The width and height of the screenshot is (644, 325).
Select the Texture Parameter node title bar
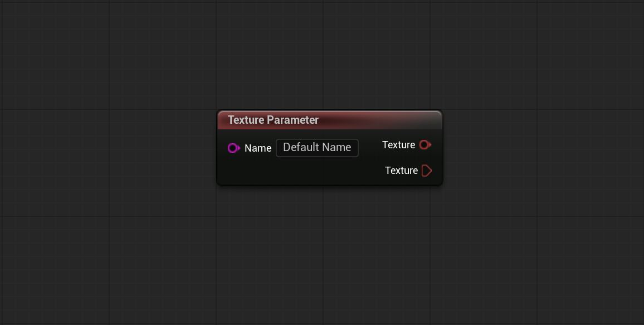click(330, 120)
